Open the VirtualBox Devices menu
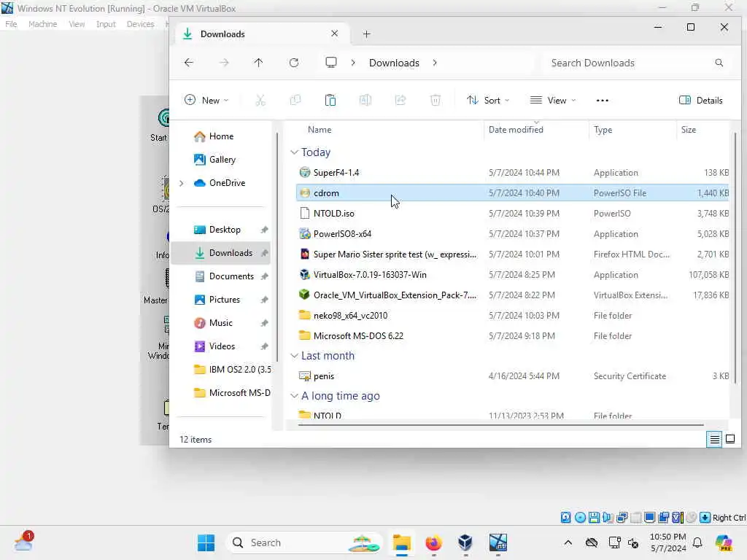Viewport: 747px width, 560px height. (x=140, y=24)
